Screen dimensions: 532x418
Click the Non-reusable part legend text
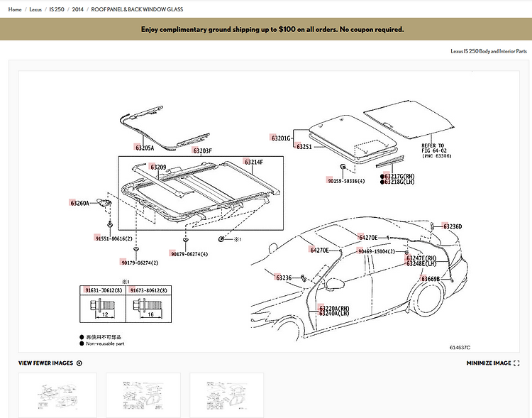point(105,343)
